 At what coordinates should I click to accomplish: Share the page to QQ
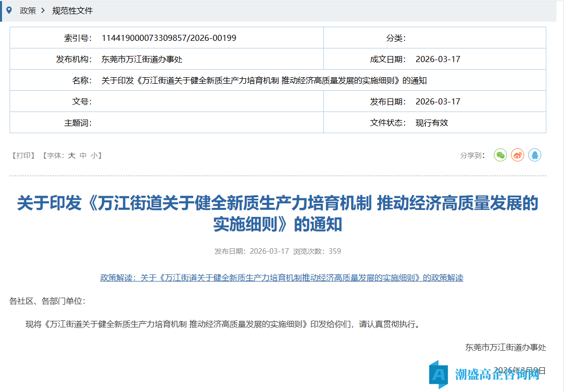coord(535,155)
